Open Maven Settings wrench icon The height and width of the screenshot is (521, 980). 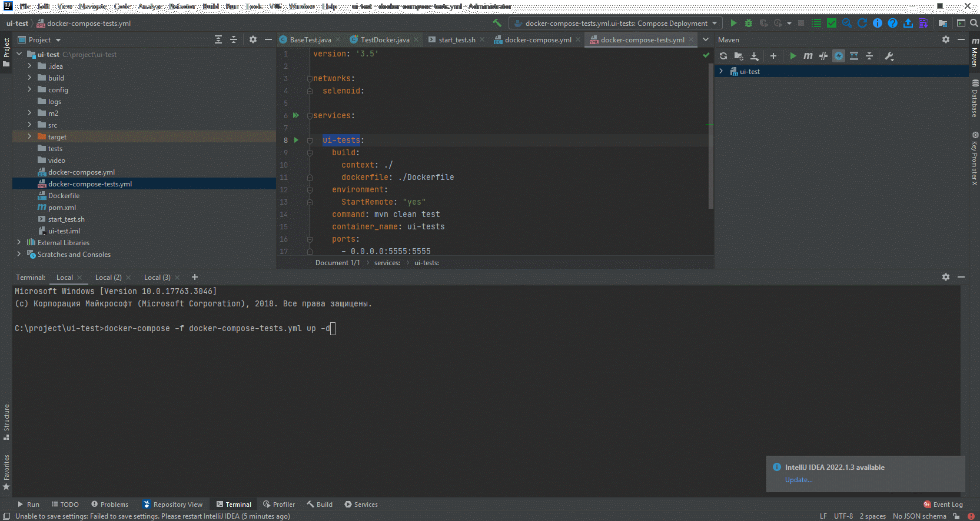(889, 56)
